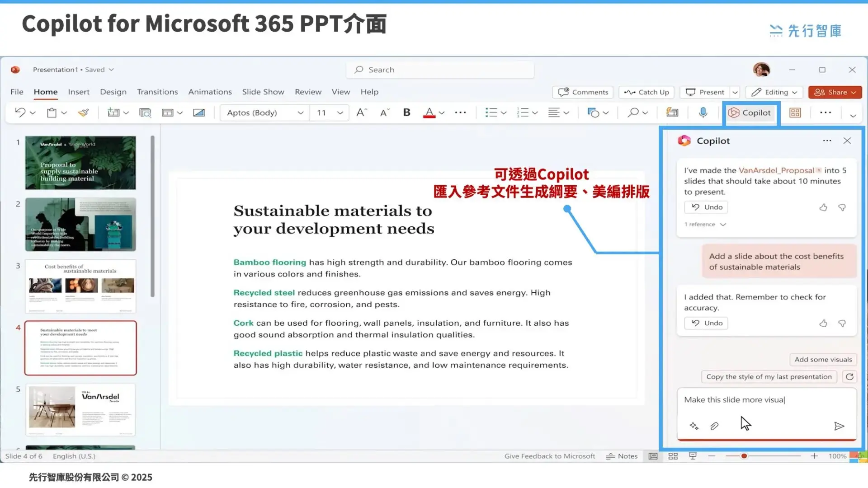Click the slide thumbnail panel scrollbar
The width and height of the screenshot is (868, 488).
(153, 216)
